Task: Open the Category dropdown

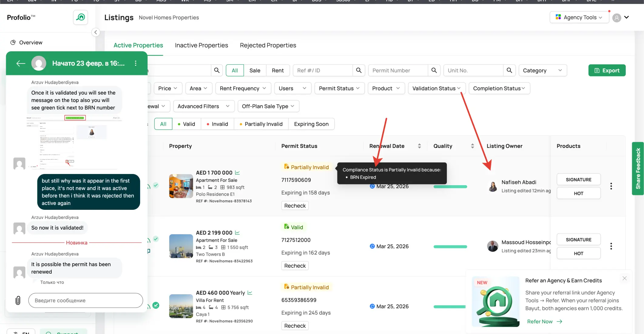Action: 543,70
